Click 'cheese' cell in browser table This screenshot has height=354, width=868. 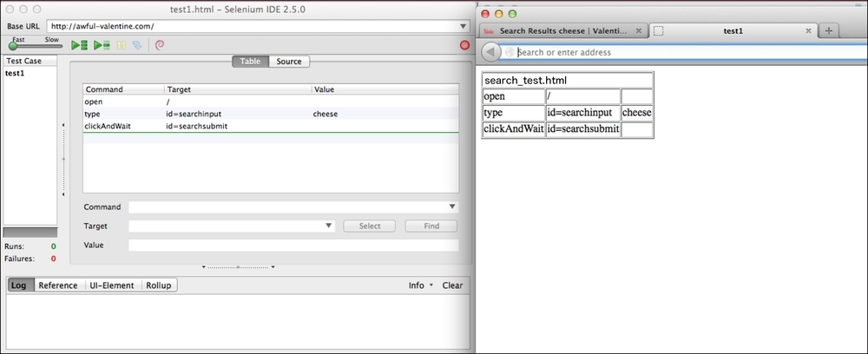pos(636,113)
